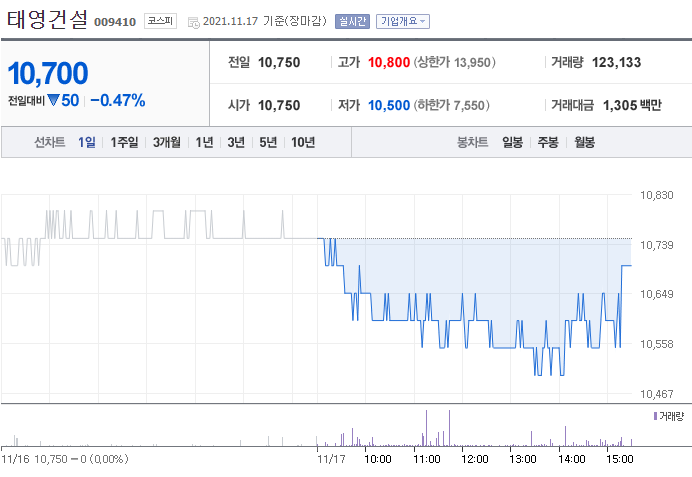Click the 태영건설 stock name heading
This screenshot has width=692, height=477.
click(47, 20)
